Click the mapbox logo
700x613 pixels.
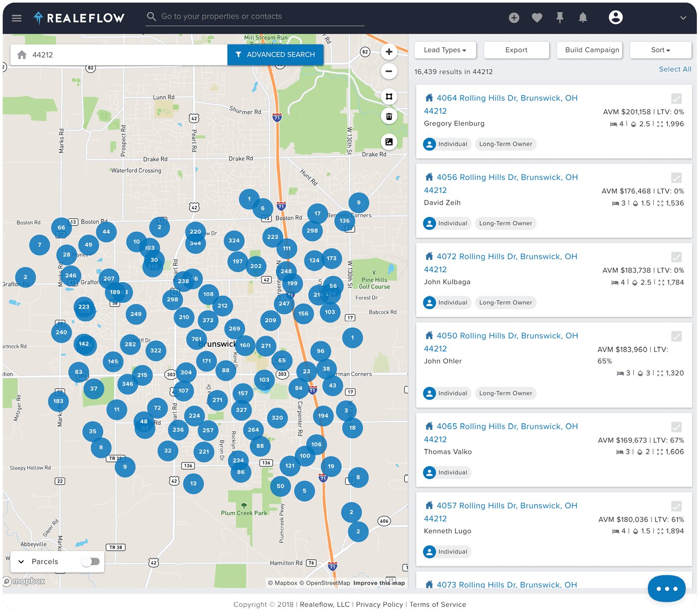[24, 581]
